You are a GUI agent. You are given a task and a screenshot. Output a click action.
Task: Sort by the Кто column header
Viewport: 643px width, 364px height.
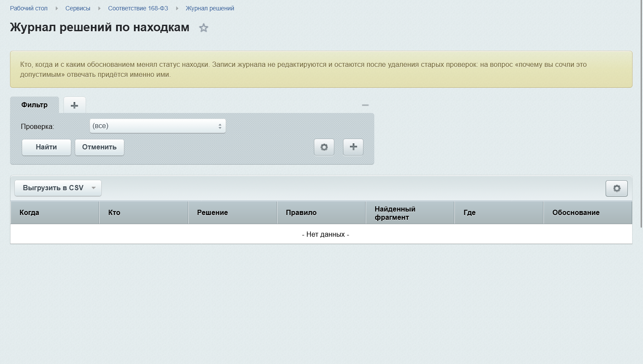tap(144, 213)
